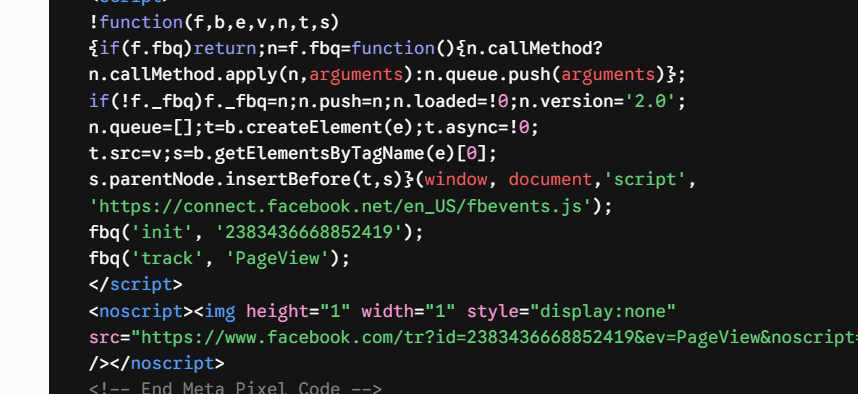Click the 'script' string argument
Image resolution: width=858 pixels, height=394 pixels.
645,180
